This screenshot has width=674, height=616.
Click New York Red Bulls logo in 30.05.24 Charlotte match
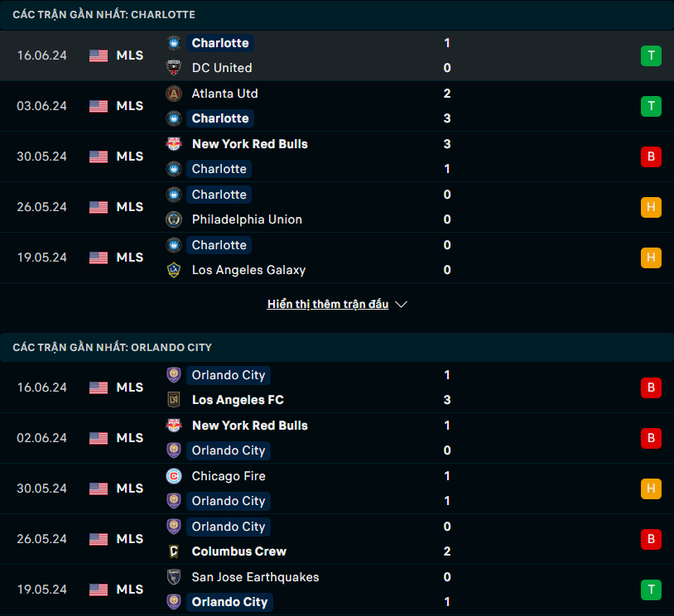[174, 144]
